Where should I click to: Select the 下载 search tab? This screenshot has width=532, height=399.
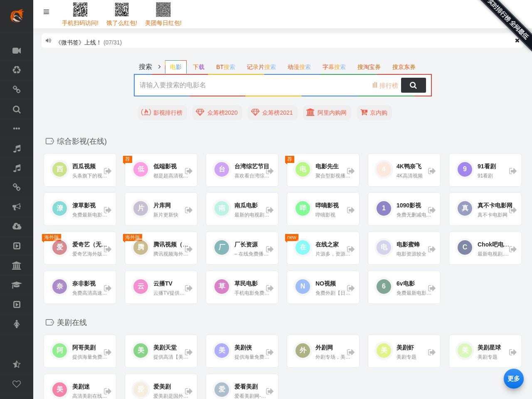coord(199,67)
